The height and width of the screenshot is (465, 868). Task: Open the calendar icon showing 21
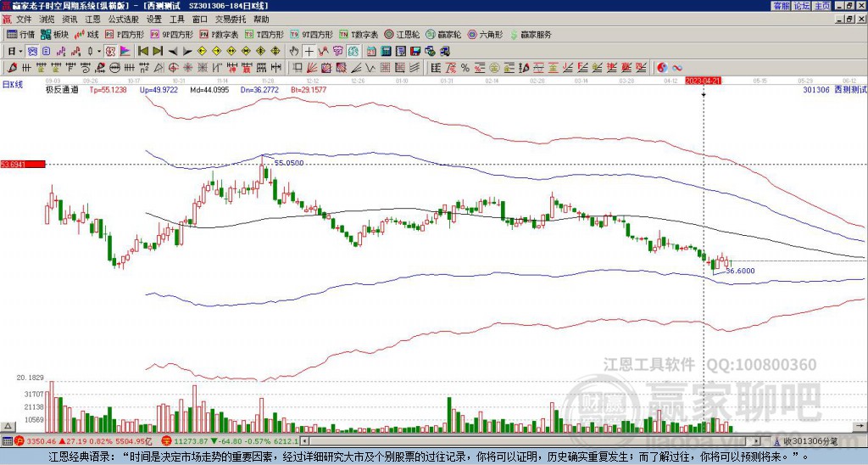(371, 52)
